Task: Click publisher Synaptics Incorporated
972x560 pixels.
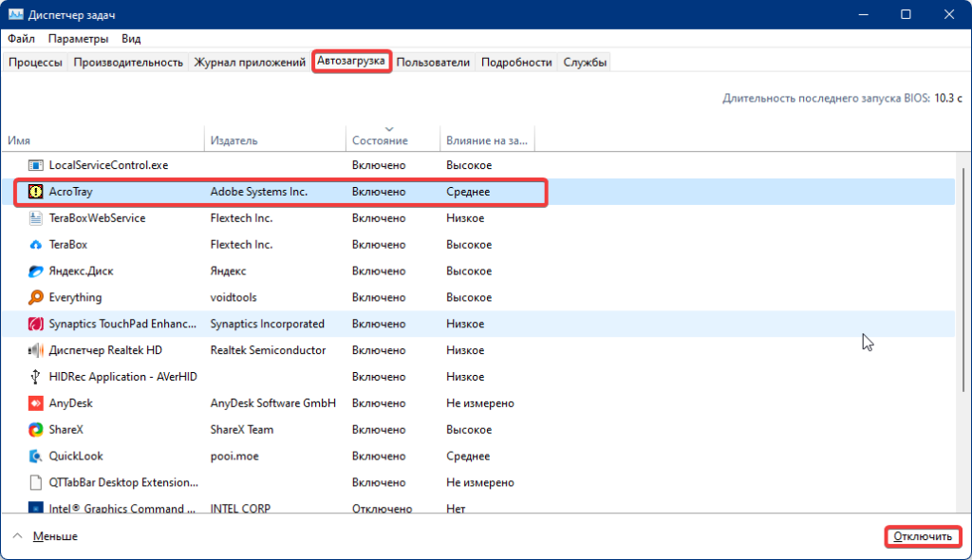Action: pyautogui.click(x=267, y=324)
